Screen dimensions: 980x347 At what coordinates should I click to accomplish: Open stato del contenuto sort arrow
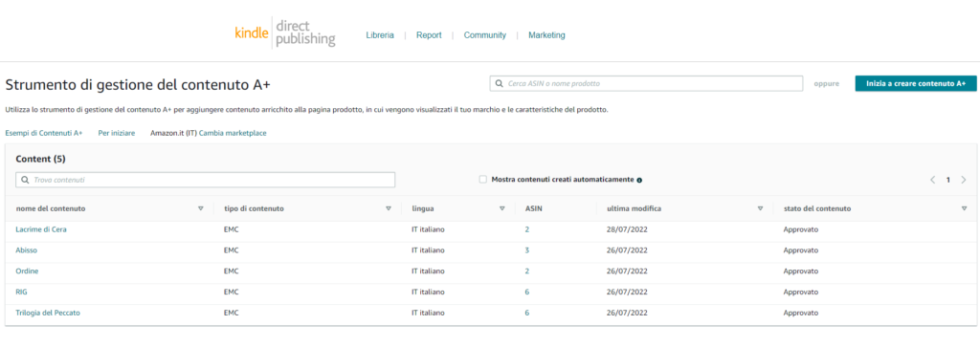(964, 208)
